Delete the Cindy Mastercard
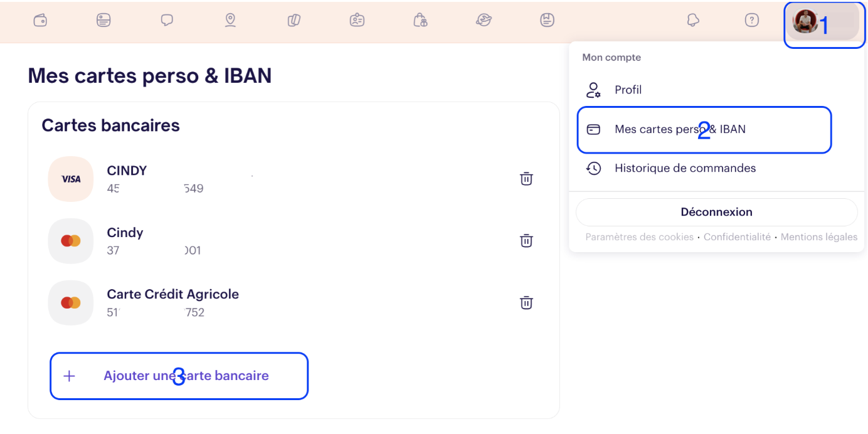Image resolution: width=868 pixels, height=434 pixels. pos(526,241)
